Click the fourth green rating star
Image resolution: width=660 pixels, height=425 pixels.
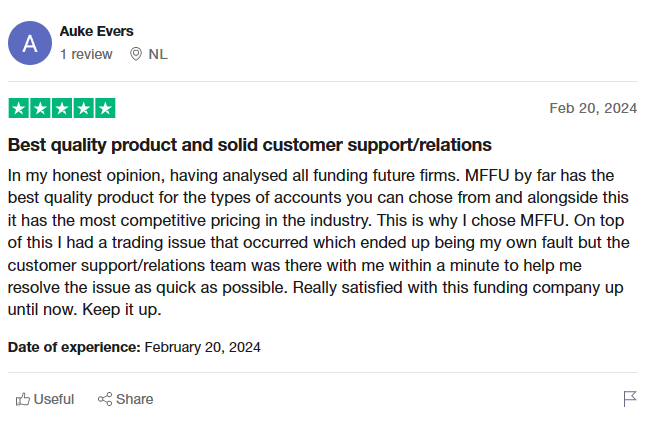pyautogui.click(x=83, y=108)
